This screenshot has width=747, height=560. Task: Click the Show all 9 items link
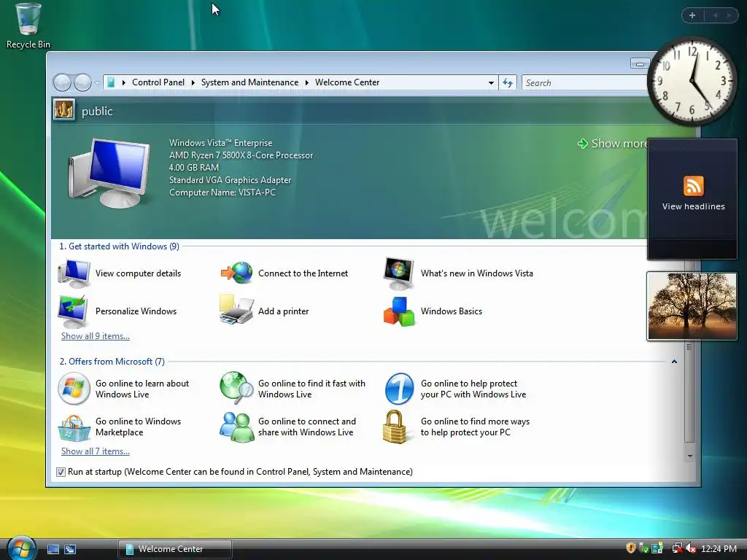pyautogui.click(x=96, y=336)
